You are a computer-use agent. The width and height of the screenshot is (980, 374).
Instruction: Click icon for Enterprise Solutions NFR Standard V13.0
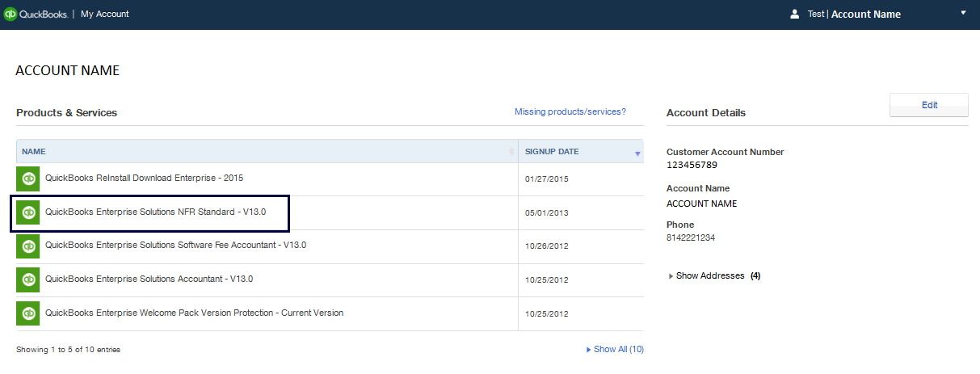28,212
